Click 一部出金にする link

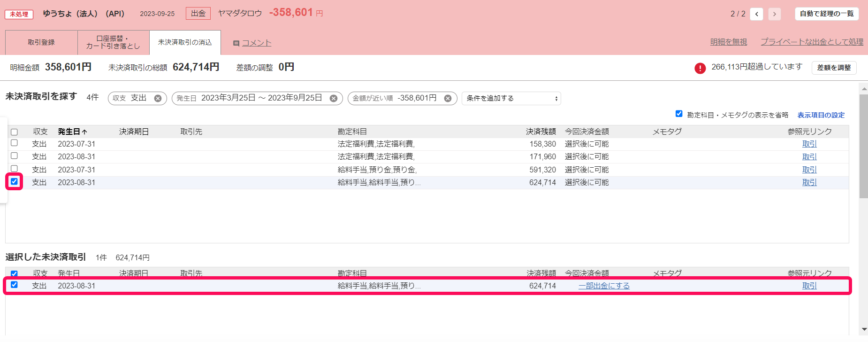click(x=604, y=286)
